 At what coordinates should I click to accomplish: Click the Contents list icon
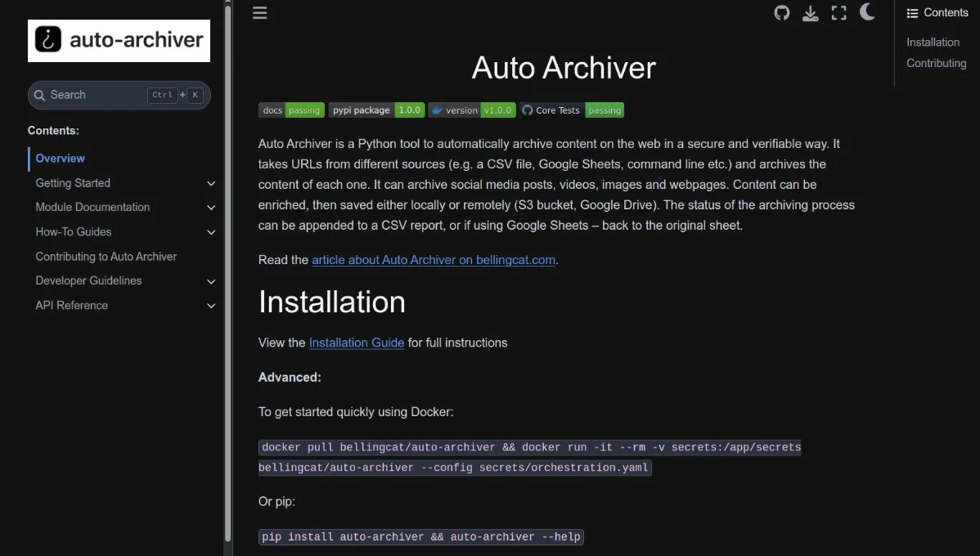click(912, 13)
